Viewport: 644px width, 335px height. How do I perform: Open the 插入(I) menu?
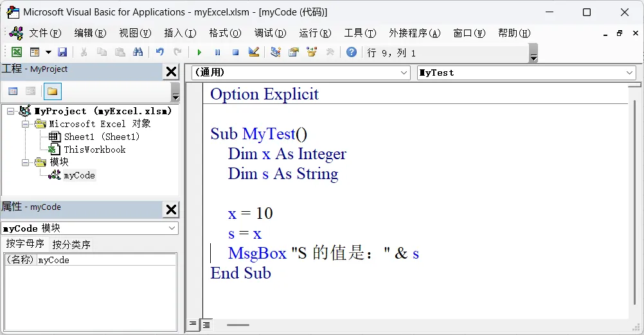click(x=181, y=33)
